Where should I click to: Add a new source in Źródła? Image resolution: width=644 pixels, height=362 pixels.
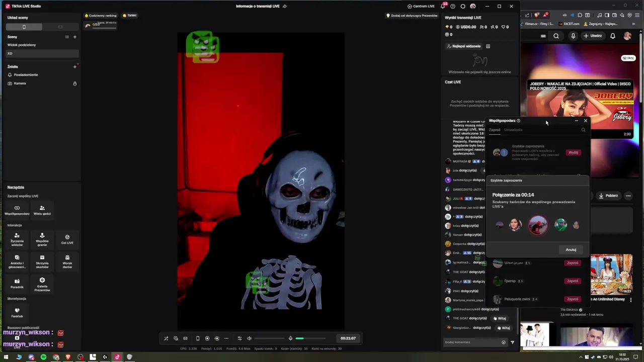(75, 66)
